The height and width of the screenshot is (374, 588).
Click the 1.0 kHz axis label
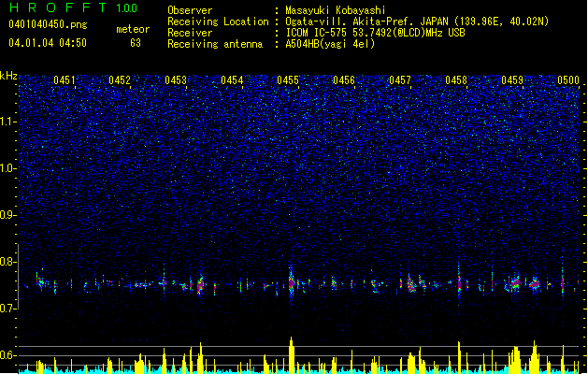coord(7,168)
